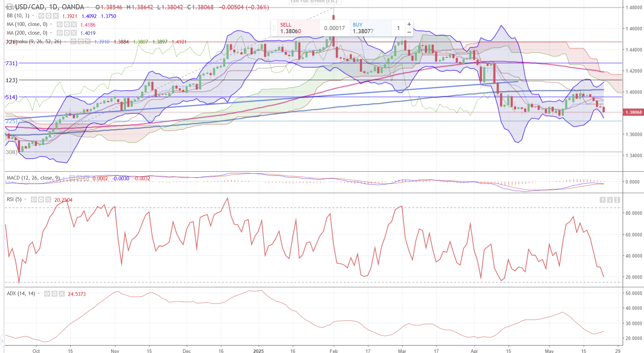Open RSI (5) indicator settings gear
This screenshot has width=644, height=353.
[41, 200]
